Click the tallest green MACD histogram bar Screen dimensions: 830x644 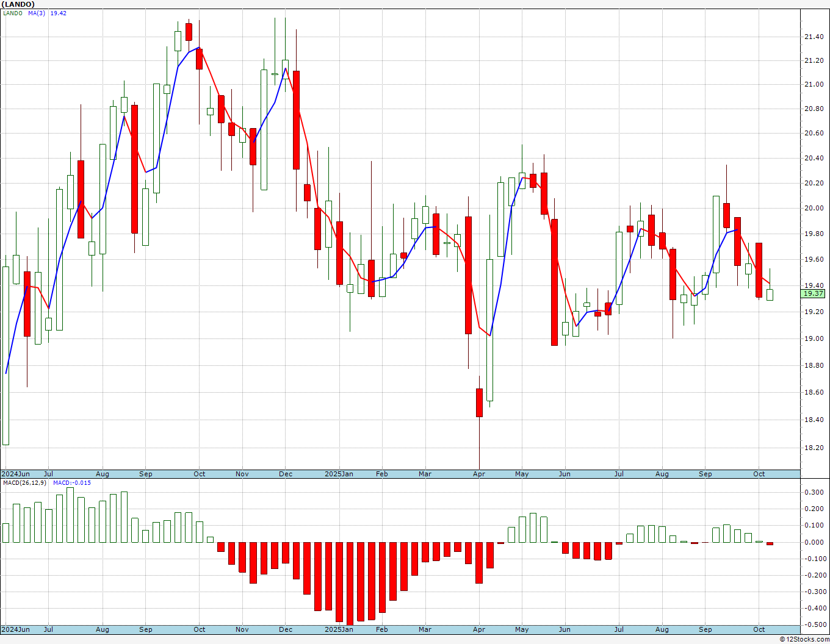pyautogui.click(x=70, y=515)
